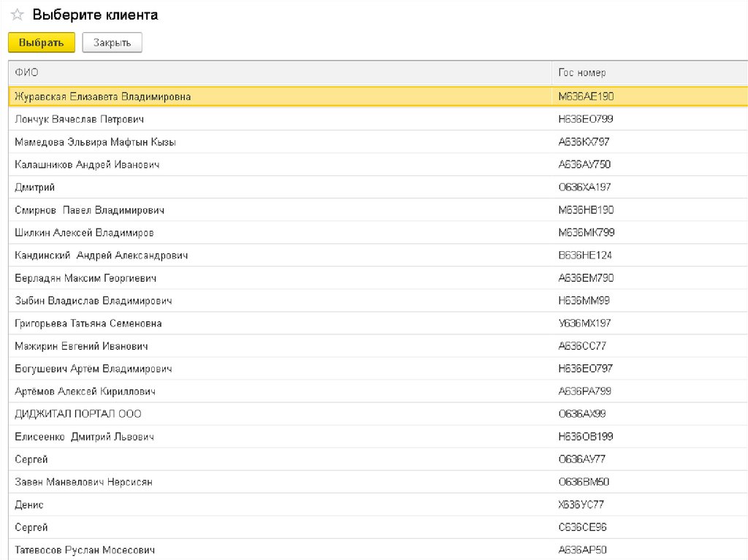Select Завен Манвелович Нерсисян row
The width and height of the screenshot is (748, 560).
point(83,482)
